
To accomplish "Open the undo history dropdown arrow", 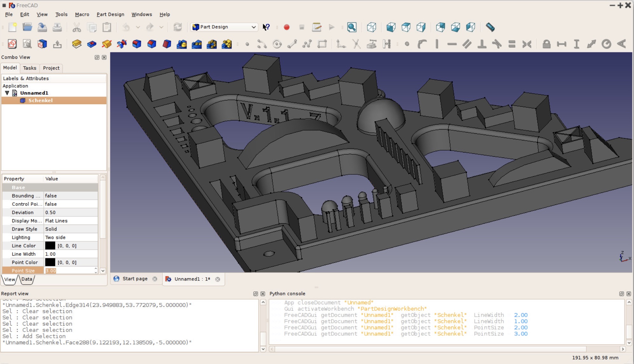I will click(x=138, y=27).
